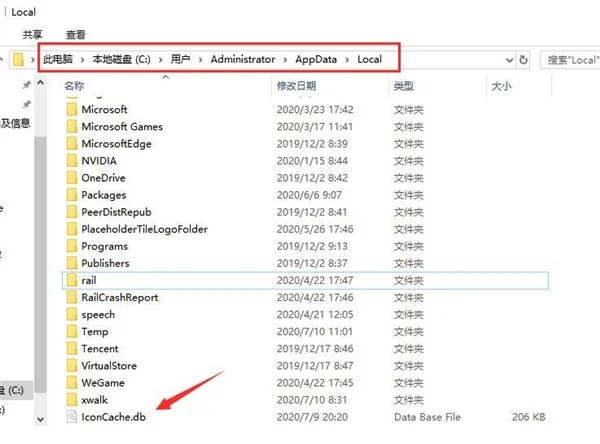The image size is (600, 444).
Task: Click the OneDrive folder icon
Action: 72,178
